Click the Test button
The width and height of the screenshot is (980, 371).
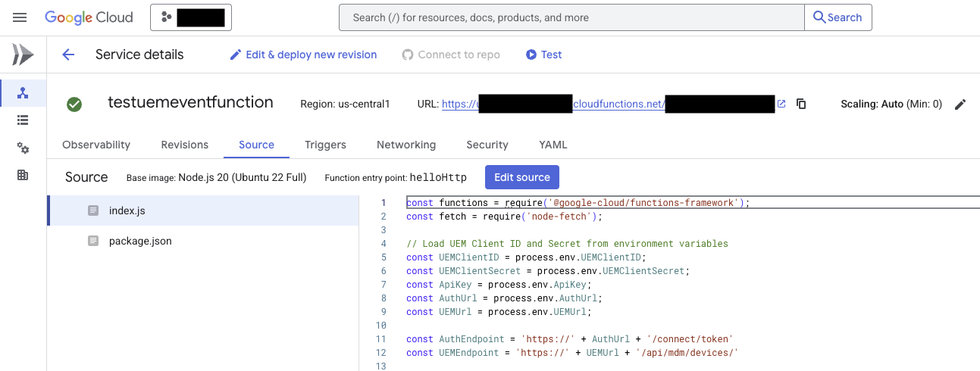tap(544, 55)
